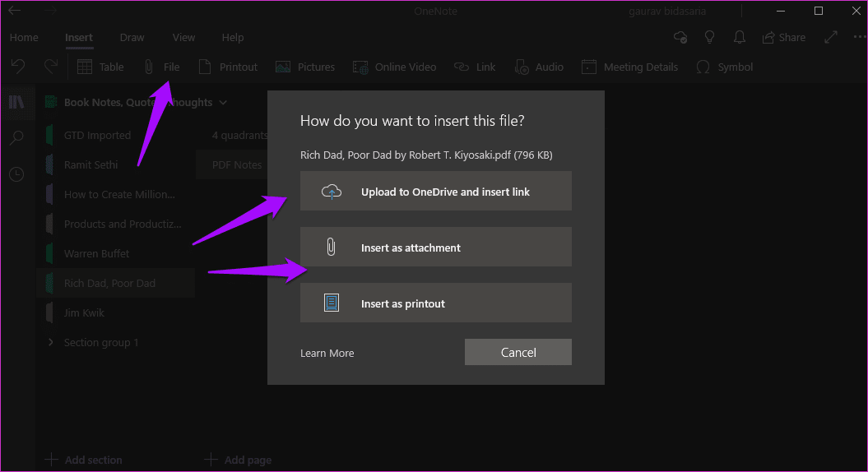Open the GTD Imported section
This screenshot has height=472, width=868.
click(116, 135)
